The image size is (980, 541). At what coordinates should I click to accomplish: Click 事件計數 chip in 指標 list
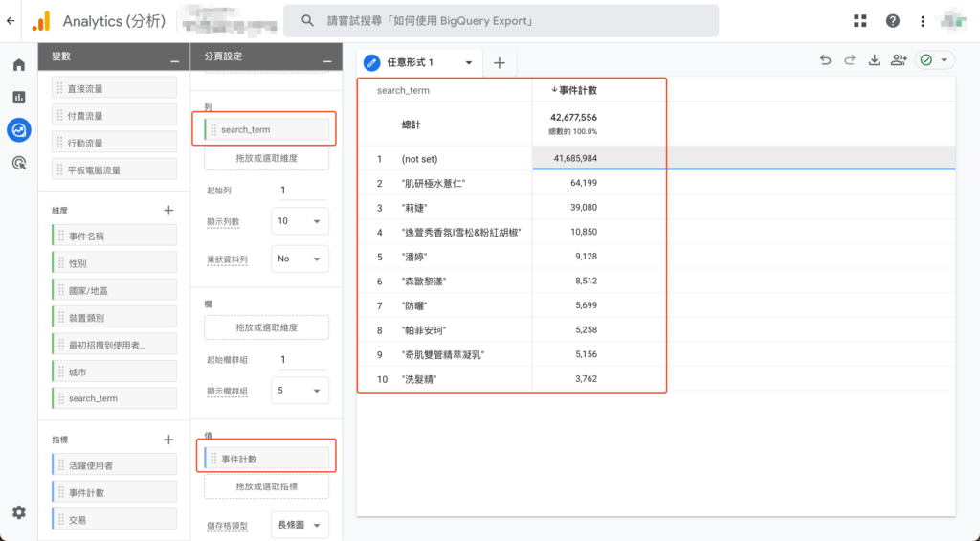[115, 493]
